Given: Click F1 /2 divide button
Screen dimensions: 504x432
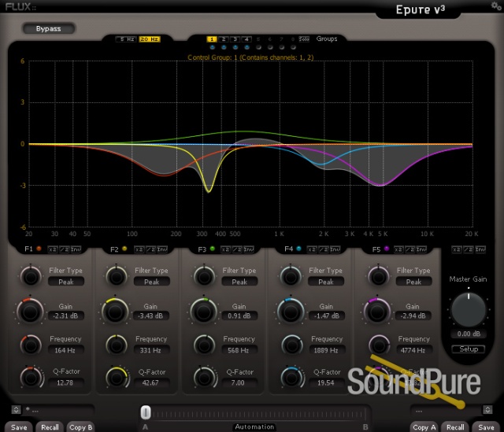Looking at the screenshot, I should pyautogui.click(x=65, y=249).
